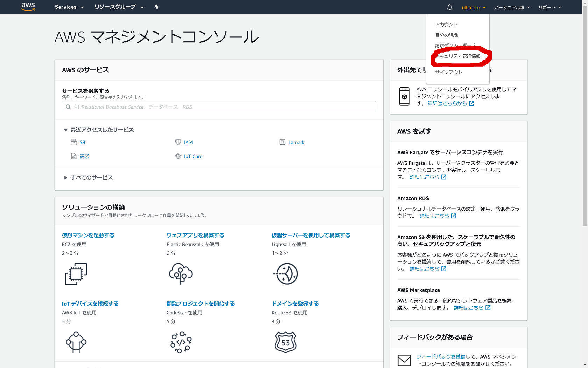Click the CodeStar code icon
588x368 pixels.
click(181, 342)
